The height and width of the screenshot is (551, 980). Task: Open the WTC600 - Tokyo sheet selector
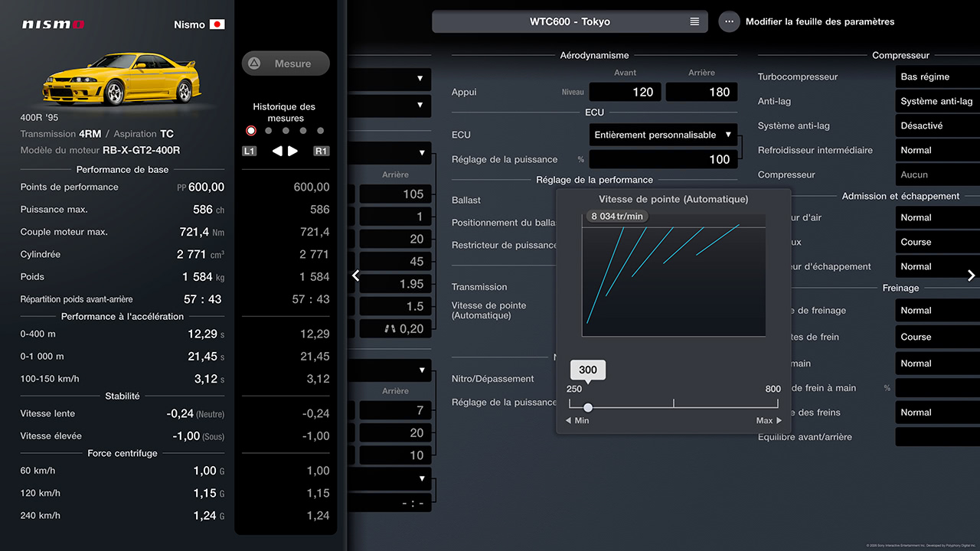[570, 21]
